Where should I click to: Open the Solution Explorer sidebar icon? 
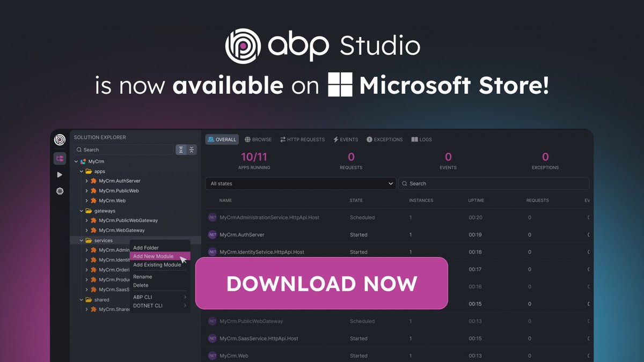coord(60,158)
